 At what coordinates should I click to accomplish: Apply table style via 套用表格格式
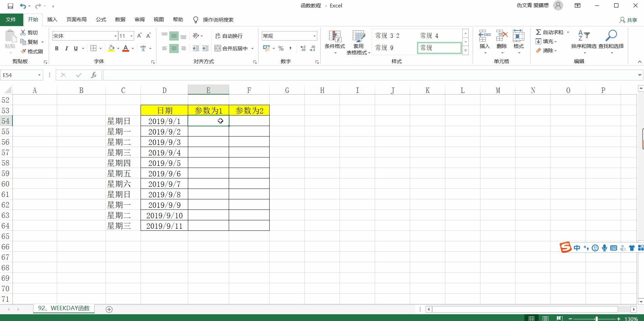[x=358, y=41]
